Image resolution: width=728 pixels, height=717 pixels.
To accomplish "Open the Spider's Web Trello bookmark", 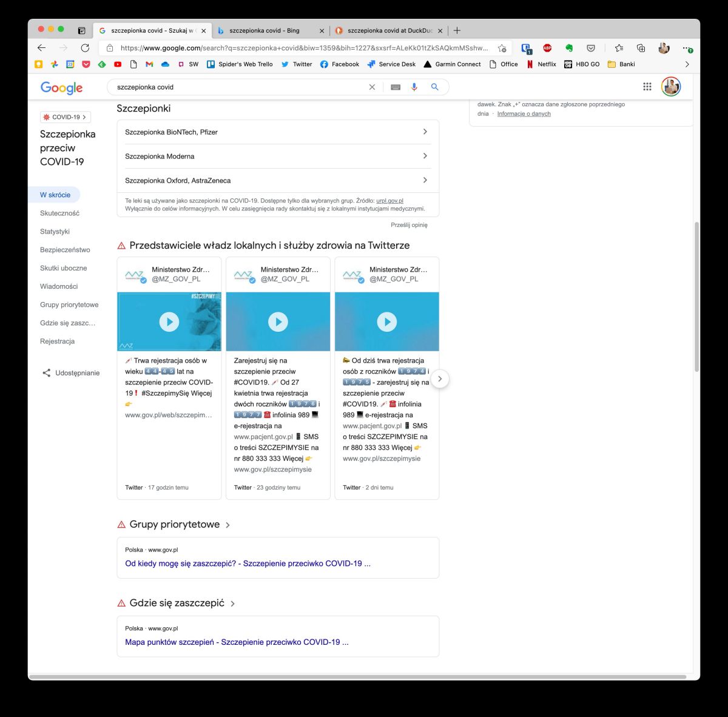I will [x=240, y=64].
